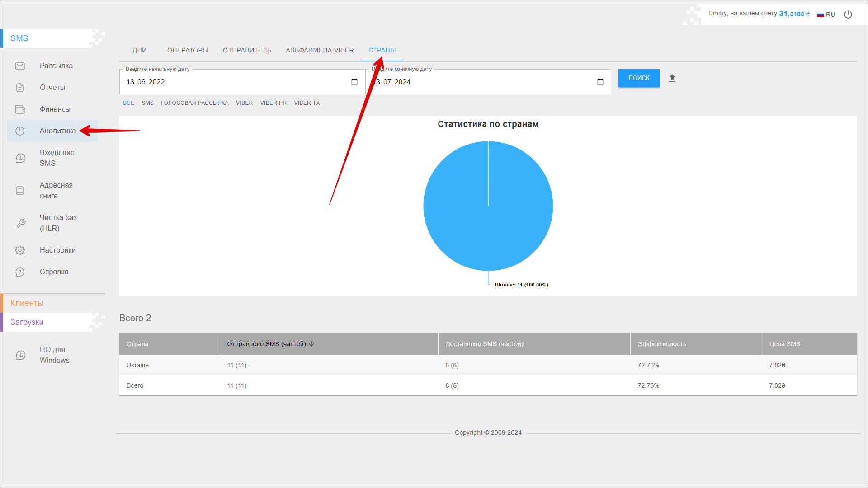Screen dimensions: 868x488
Task: Click the Входящие SMS download icon
Action: click(20, 158)
